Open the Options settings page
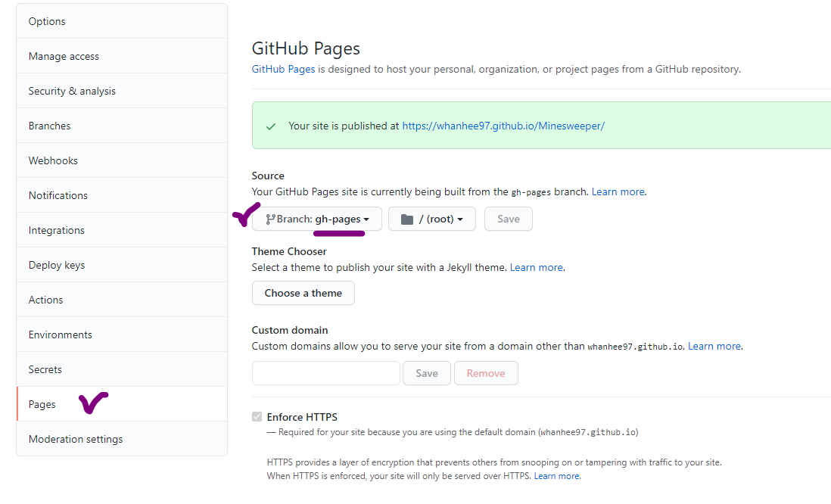Viewport: 831px width, 504px height. click(122, 21)
